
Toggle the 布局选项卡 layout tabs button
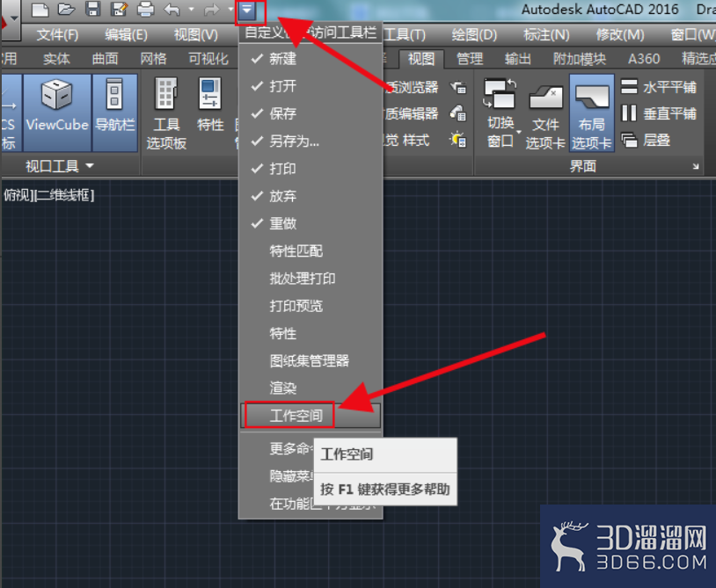591,113
